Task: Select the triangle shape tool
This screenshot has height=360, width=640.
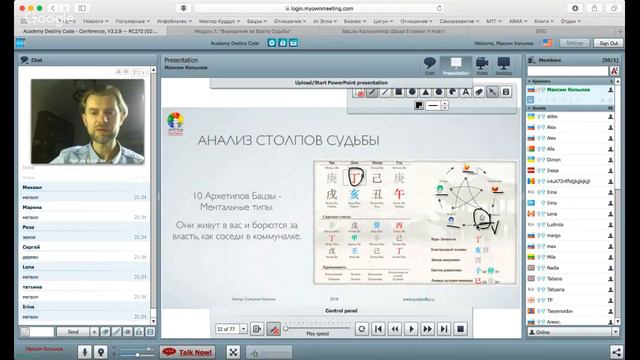Action: tap(425, 92)
